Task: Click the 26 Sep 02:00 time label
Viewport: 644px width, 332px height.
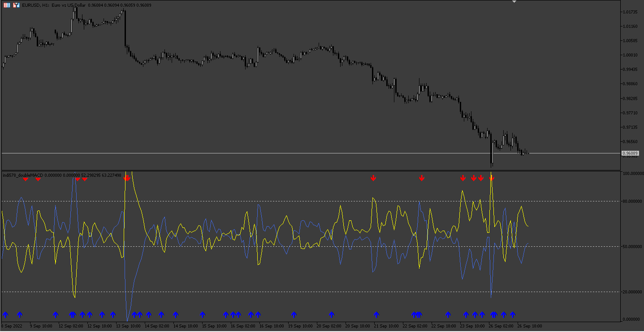Action: pos(501,327)
